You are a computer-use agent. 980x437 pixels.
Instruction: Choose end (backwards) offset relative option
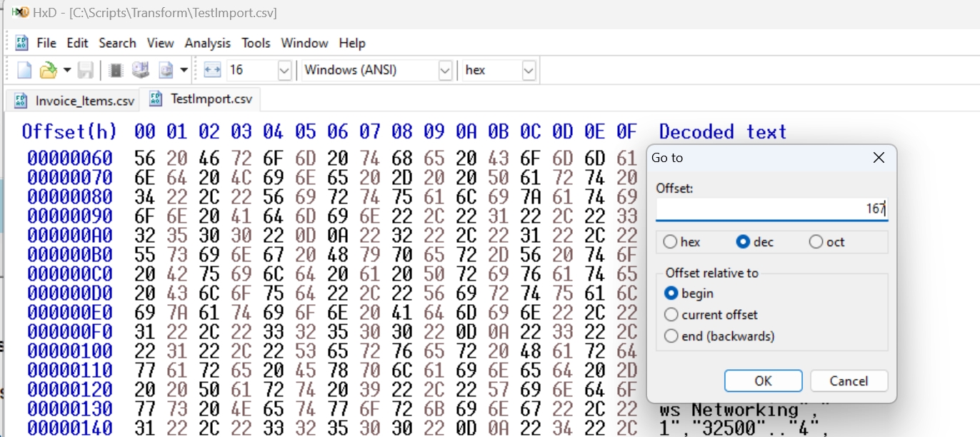click(671, 336)
